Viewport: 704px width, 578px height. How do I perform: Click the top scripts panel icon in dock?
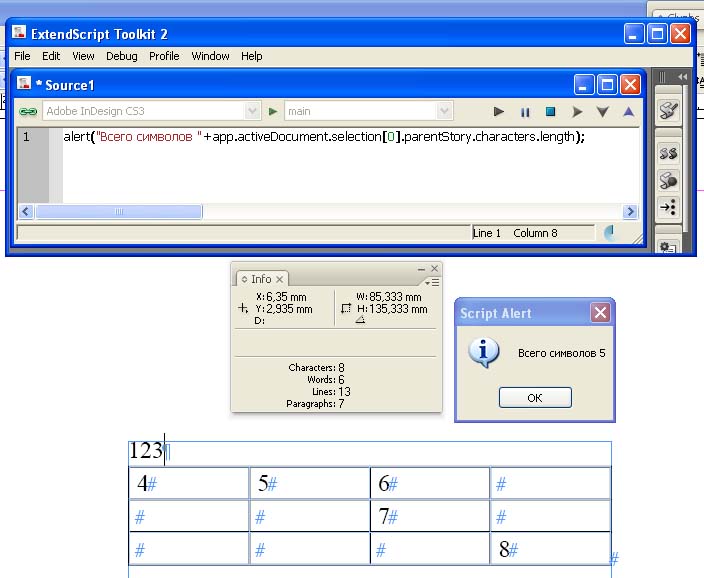(x=668, y=110)
